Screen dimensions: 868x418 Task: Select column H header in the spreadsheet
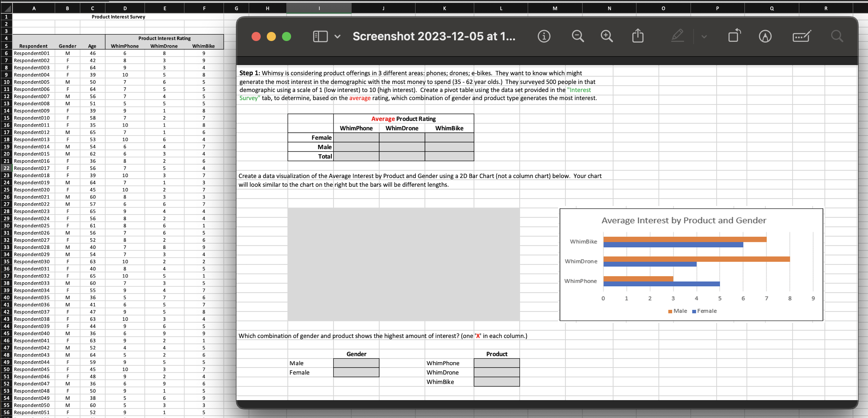(x=268, y=8)
